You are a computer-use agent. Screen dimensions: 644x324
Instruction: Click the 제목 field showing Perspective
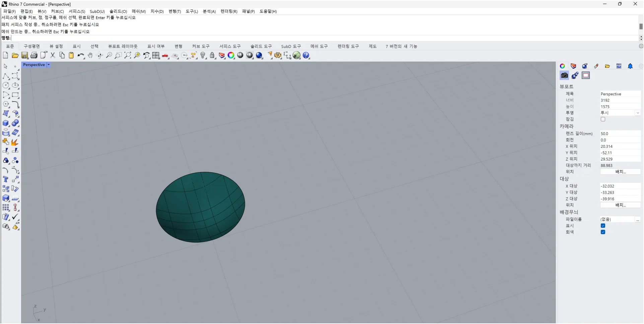[620, 94]
